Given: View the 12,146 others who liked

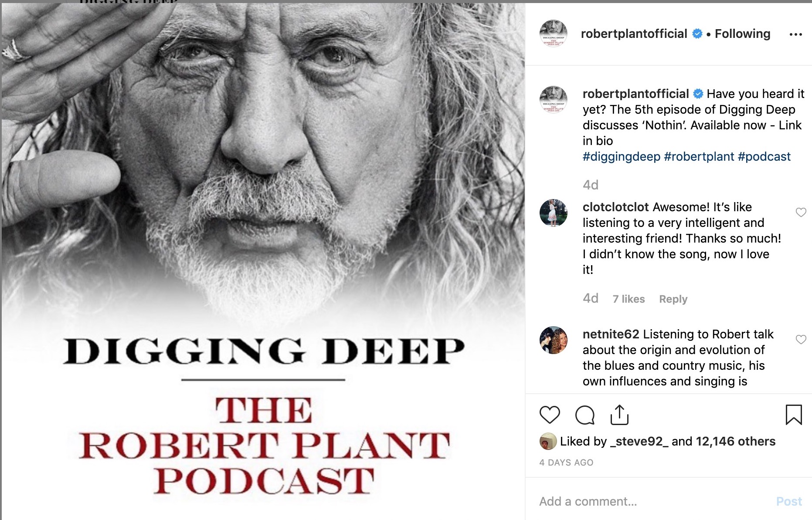Looking at the screenshot, I should coord(736,442).
